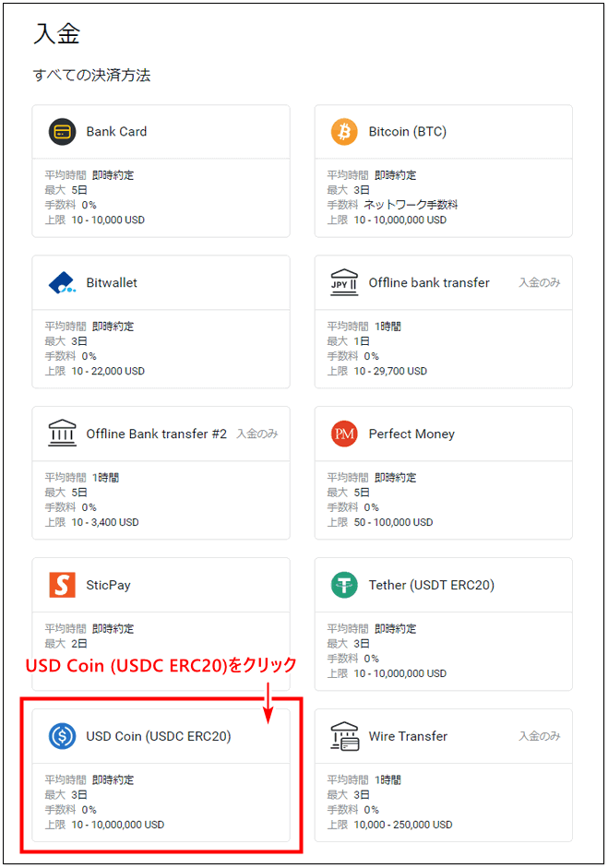This screenshot has height=868, width=608.
Task: Click Bitwallet limit 10 - 22,000 USD
Action: [108, 371]
